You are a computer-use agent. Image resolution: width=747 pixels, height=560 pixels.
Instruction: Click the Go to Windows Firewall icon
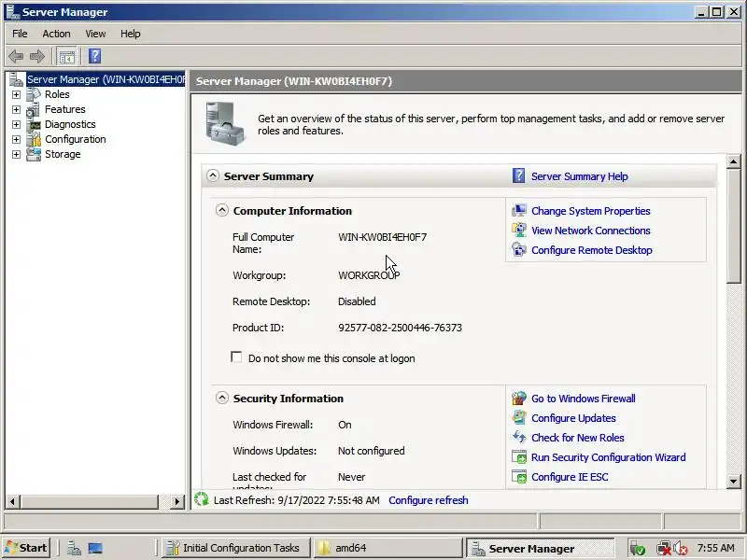519,399
